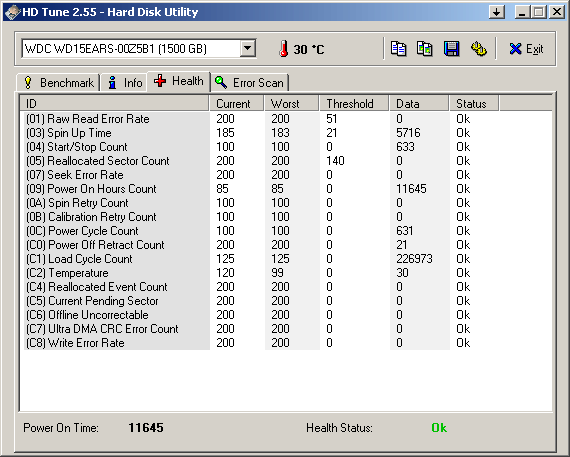Viewport: 570px width, 457px height.
Task: Click the down-arrow tray button in title bar
Action: click(497, 12)
